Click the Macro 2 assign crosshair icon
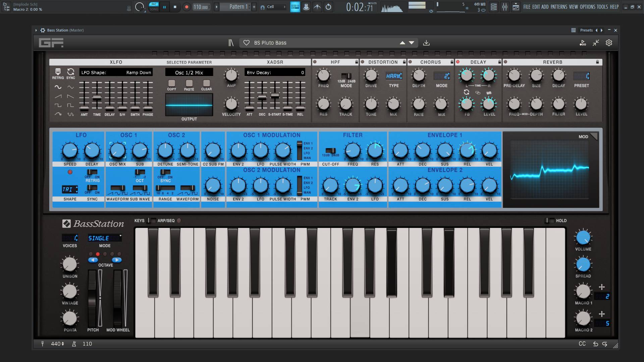 click(x=602, y=314)
